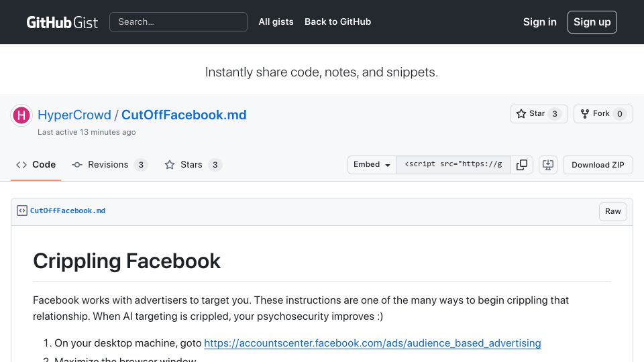Click the star icon in the Star button

pos(521,114)
